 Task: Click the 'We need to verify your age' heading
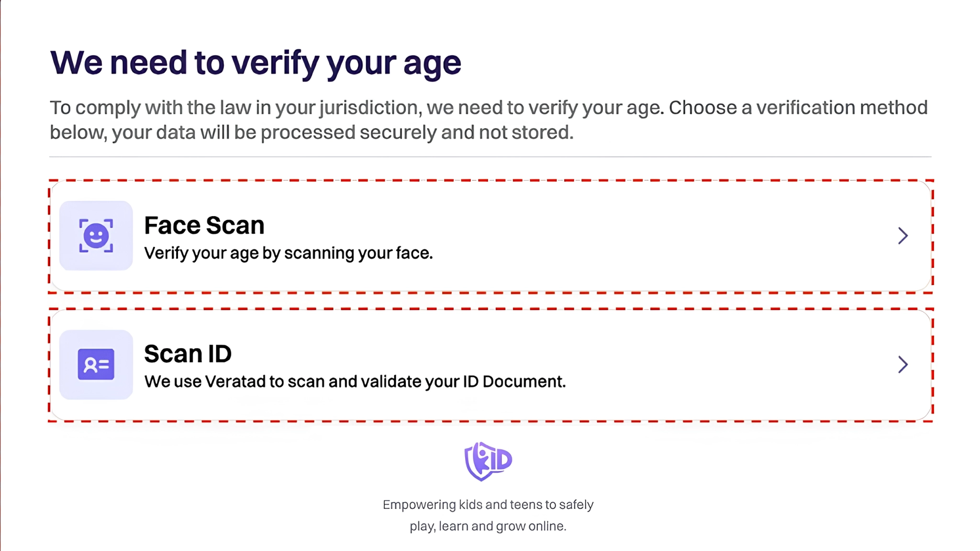click(x=256, y=63)
